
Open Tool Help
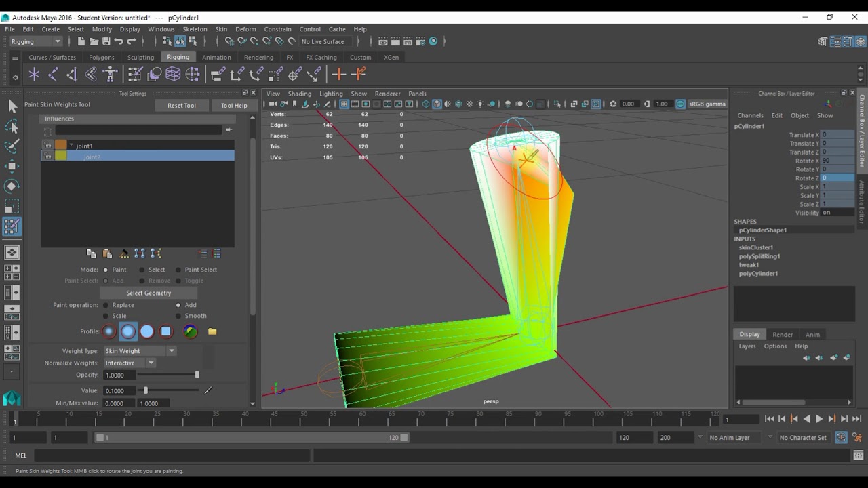point(234,106)
